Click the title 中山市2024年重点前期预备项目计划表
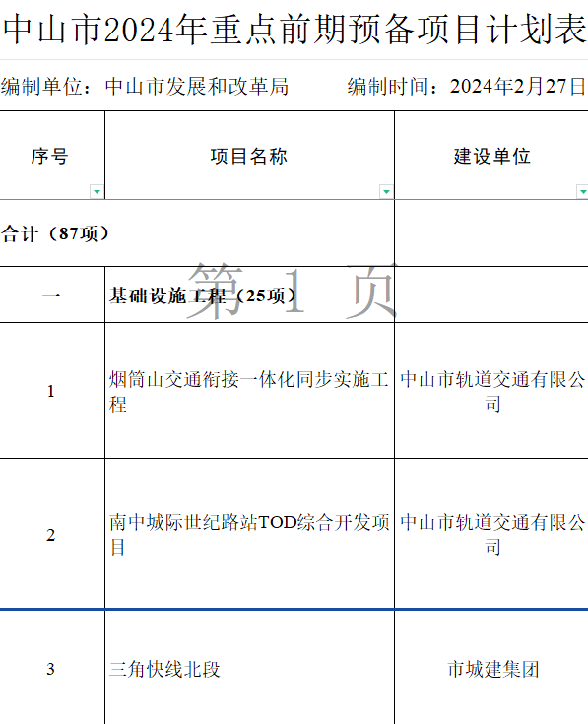 (x=294, y=30)
